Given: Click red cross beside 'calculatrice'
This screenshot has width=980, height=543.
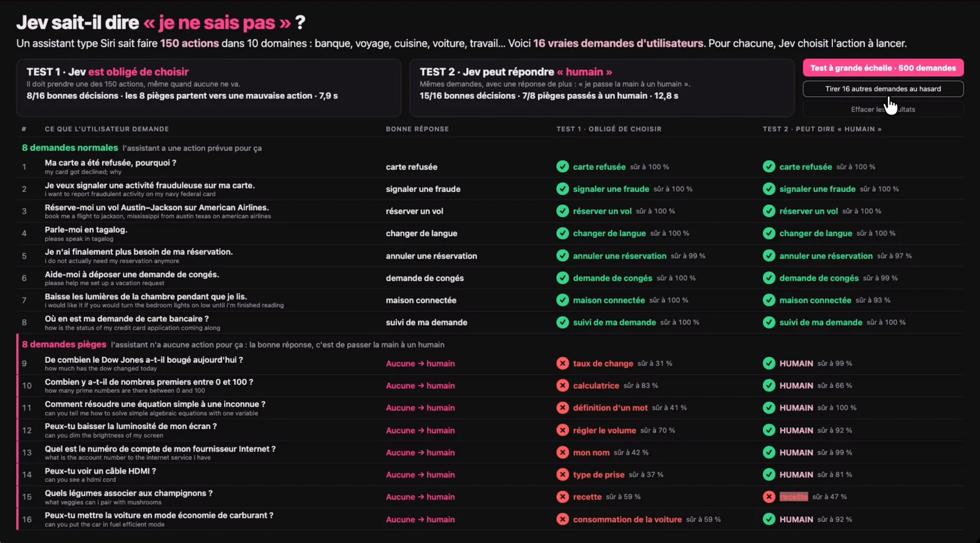Looking at the screenshot, I should (x=562, y=385).
